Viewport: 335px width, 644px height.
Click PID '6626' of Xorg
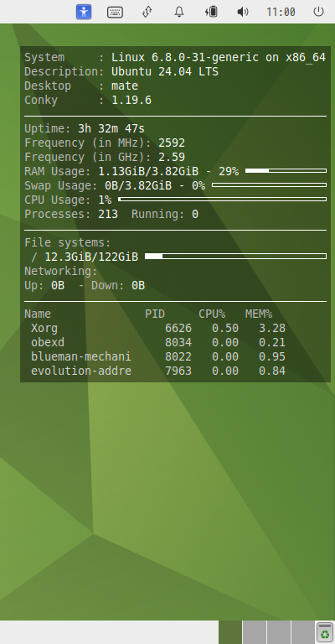click(178, 329)
